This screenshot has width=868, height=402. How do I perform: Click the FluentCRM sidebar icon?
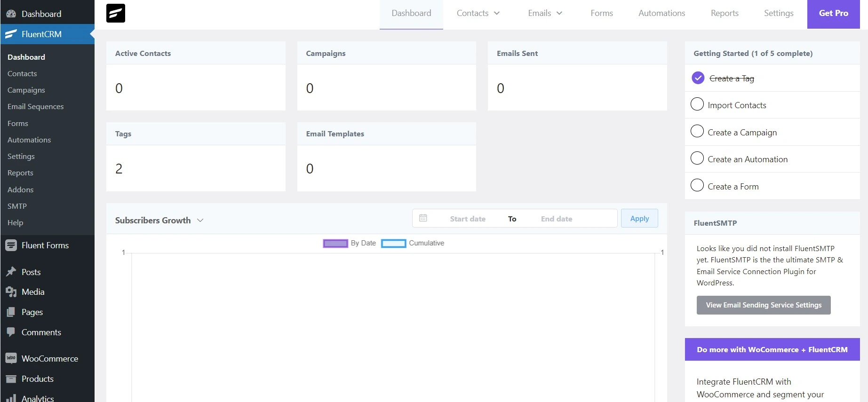[x=11, y=34]
